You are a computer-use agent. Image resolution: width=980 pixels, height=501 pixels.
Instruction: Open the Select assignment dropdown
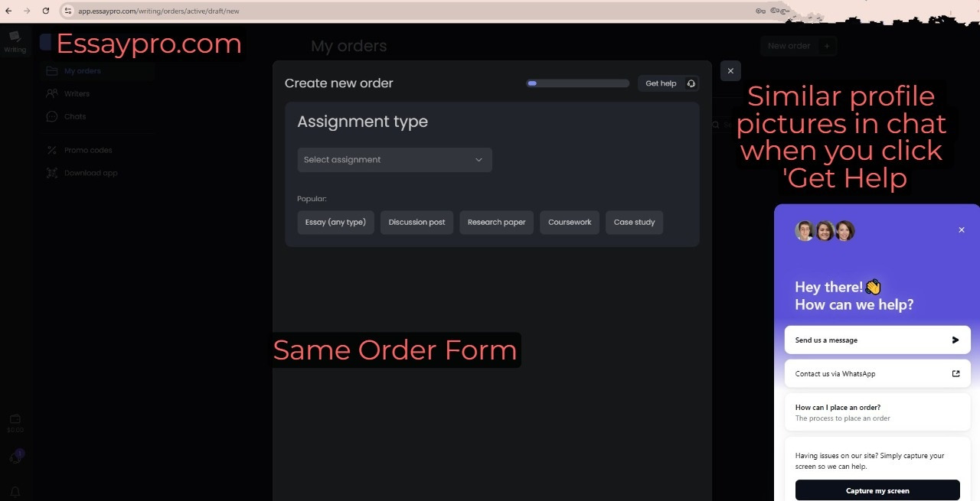click(x=394, y=160)
